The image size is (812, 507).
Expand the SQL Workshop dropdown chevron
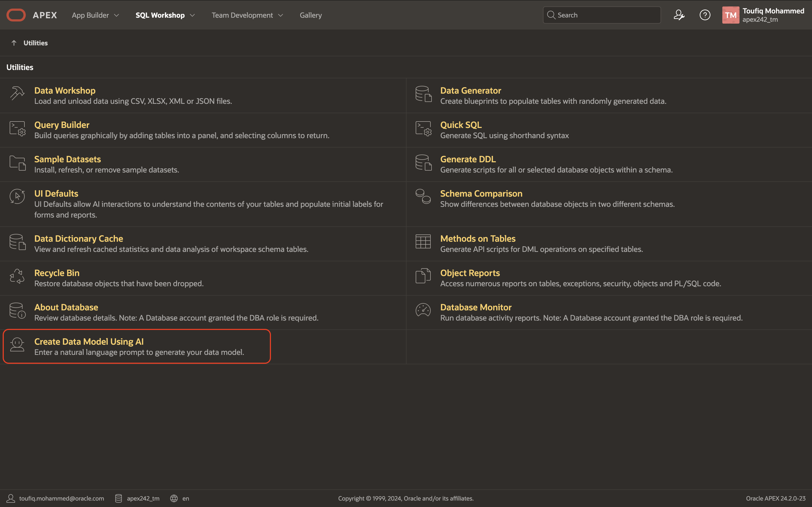click(192, 16)
